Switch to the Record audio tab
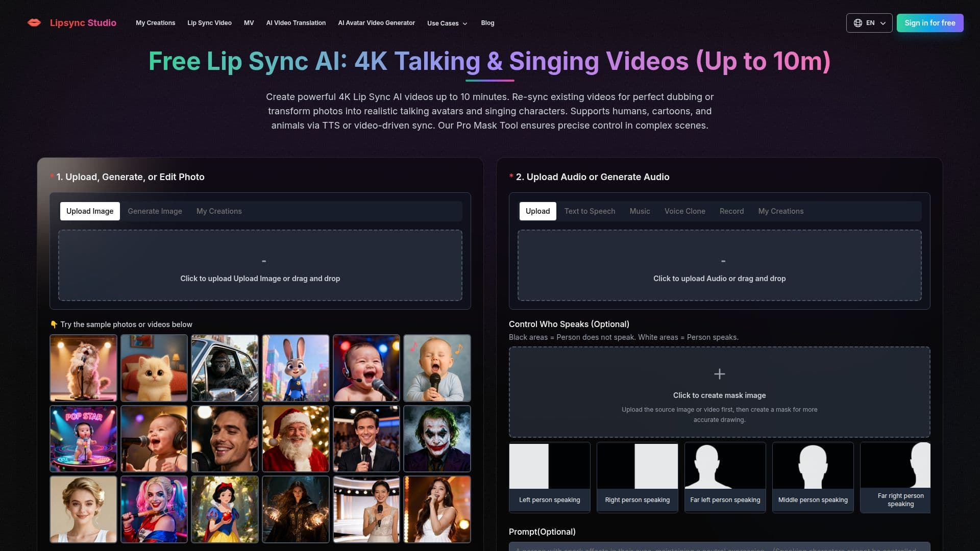This screenshot has width=980, height=551. pos(731,211)
